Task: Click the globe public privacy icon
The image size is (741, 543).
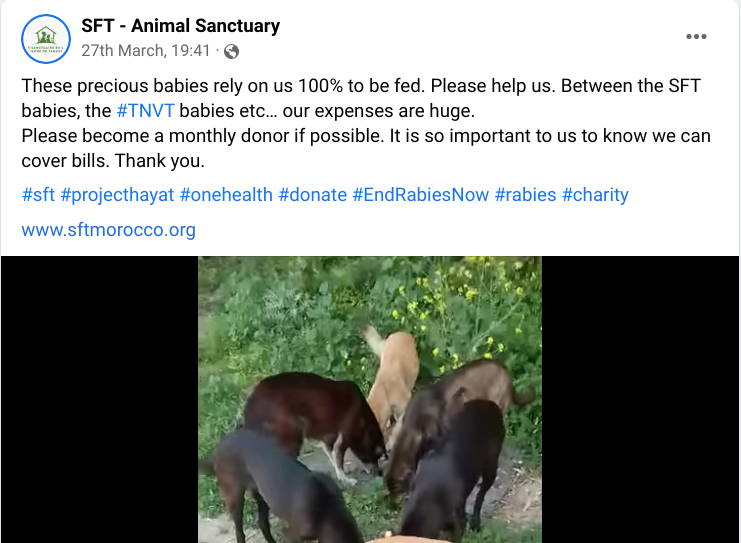Action: [231, 51]
